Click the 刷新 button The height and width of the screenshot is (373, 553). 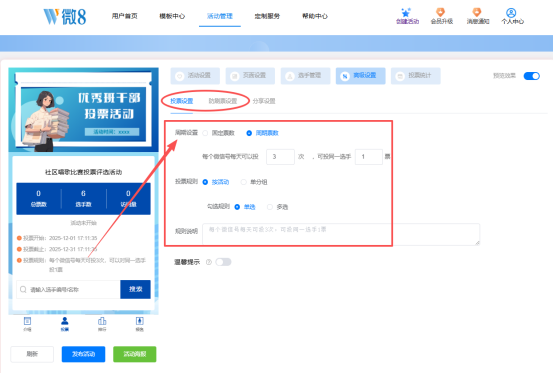[x=32, y=354]
